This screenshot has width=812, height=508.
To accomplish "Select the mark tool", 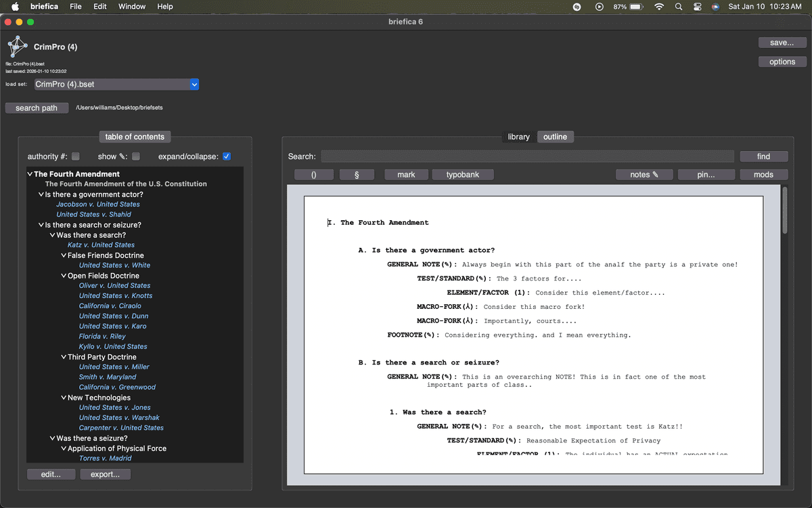I will coord(406,174).
